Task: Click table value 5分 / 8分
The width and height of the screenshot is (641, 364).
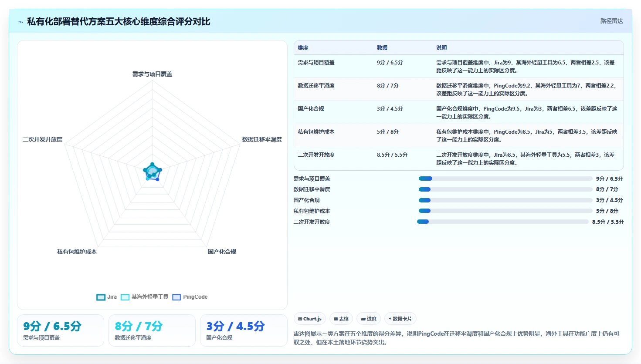Action: click(388, 132)
